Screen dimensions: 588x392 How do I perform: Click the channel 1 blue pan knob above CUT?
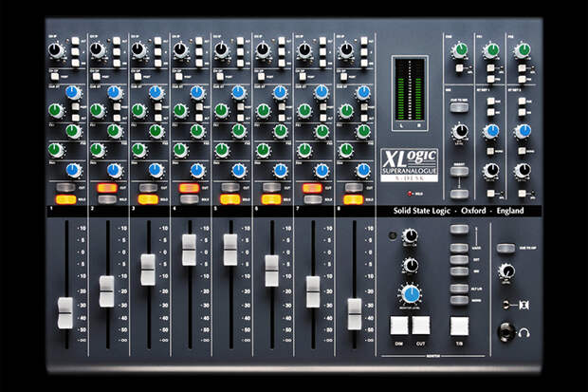74,170
